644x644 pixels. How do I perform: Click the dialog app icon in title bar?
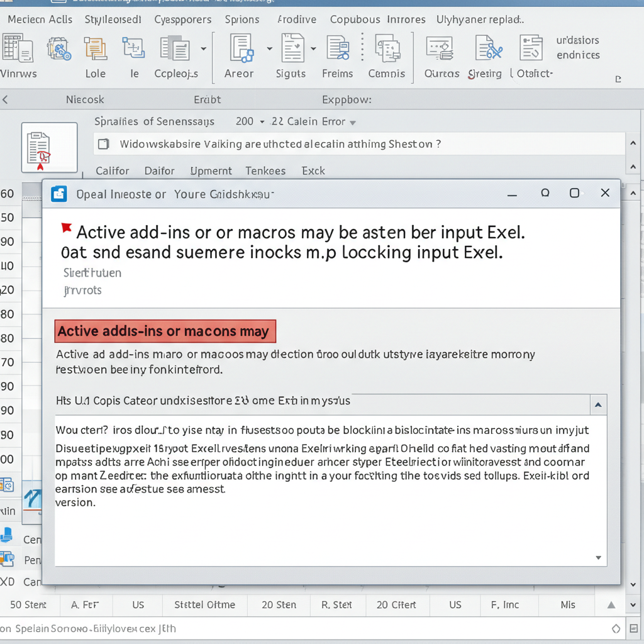pos(59,194)
